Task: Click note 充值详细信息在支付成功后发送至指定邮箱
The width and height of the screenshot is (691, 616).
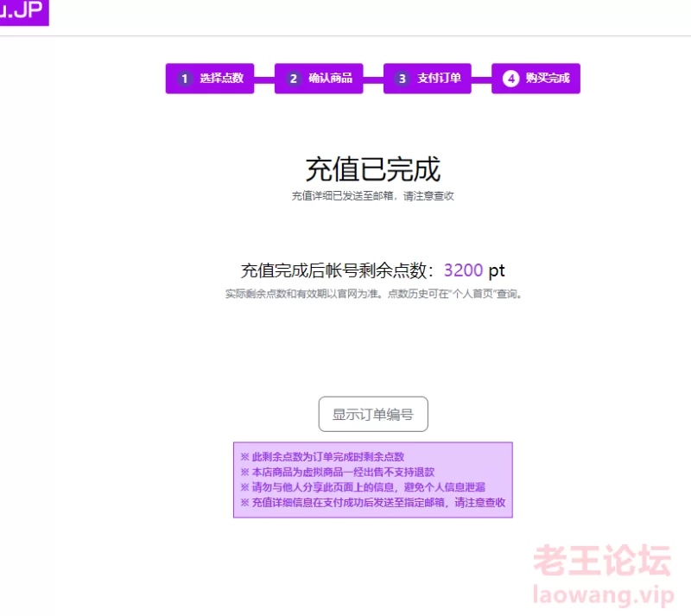Action: (373, 503)
